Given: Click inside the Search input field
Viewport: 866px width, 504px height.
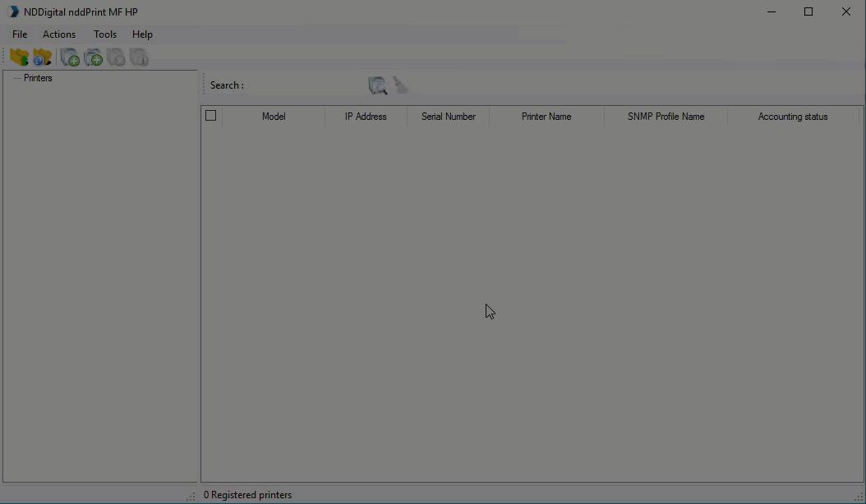Looking at the screenshot, I should pos(304,85).
